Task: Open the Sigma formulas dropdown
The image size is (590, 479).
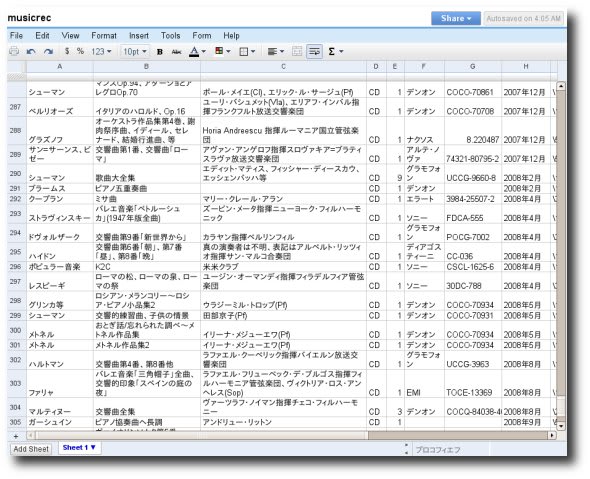Action: (x=336, y=51)
